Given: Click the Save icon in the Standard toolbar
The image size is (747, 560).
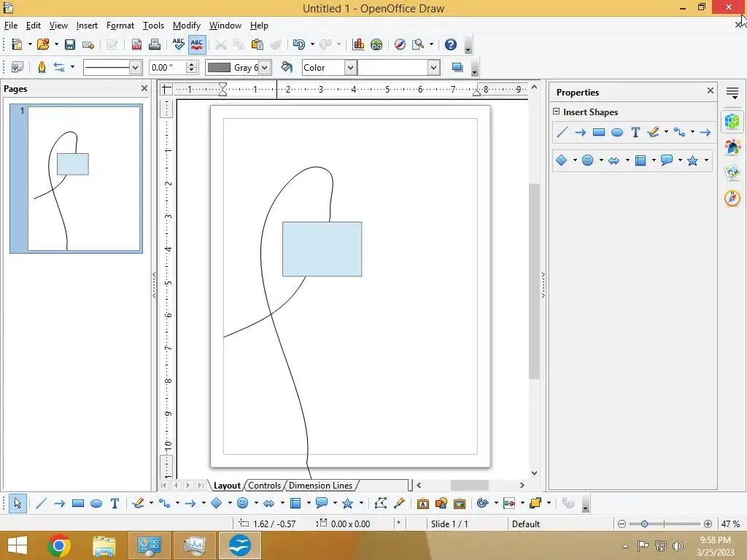Looking at the screenshot, I should tap(70, 44).
